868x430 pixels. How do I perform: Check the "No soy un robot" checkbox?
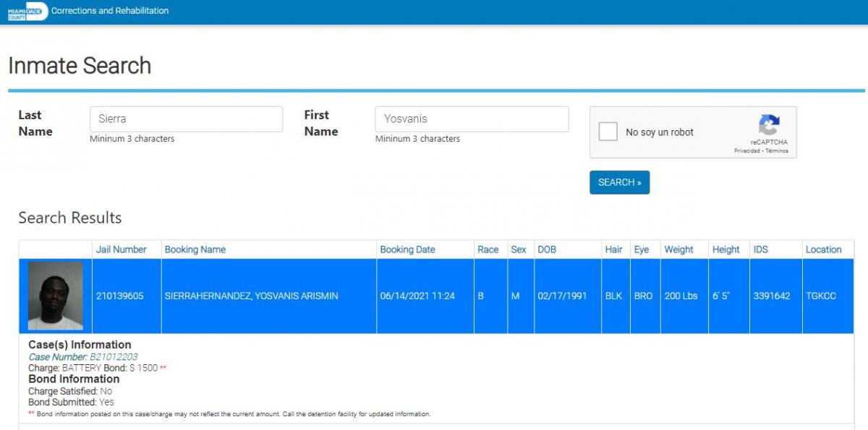608,132
